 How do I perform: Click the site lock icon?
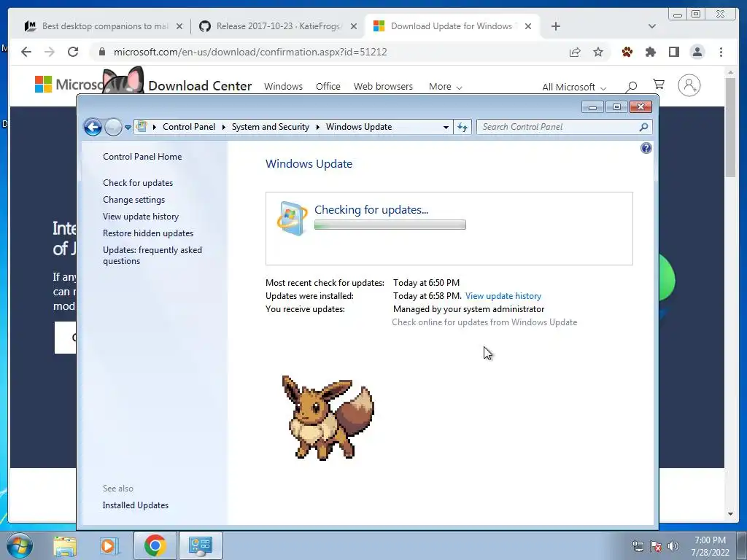pyautogui.click(x=101, y=52)
